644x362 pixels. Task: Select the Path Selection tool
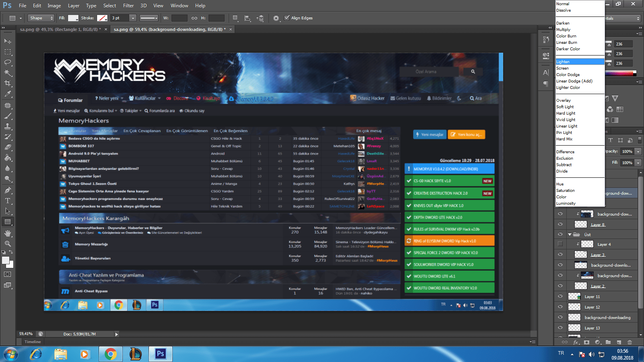[8, 211]
